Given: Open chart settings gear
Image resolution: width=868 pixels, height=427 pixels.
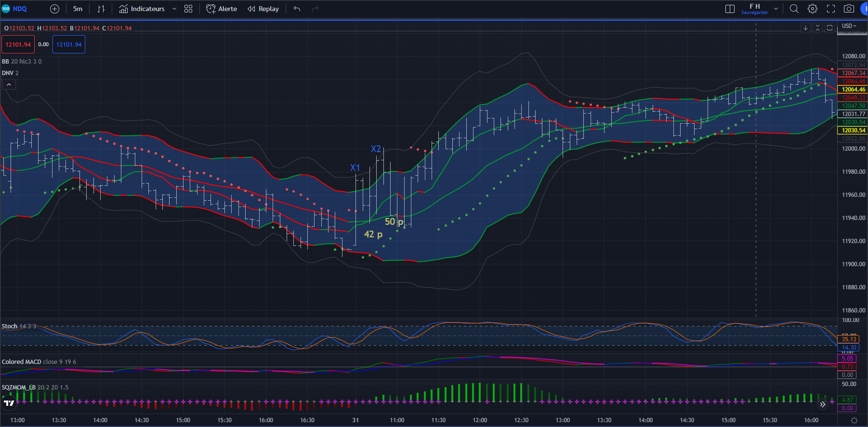Looking at the screenshot, I should 813,9.
